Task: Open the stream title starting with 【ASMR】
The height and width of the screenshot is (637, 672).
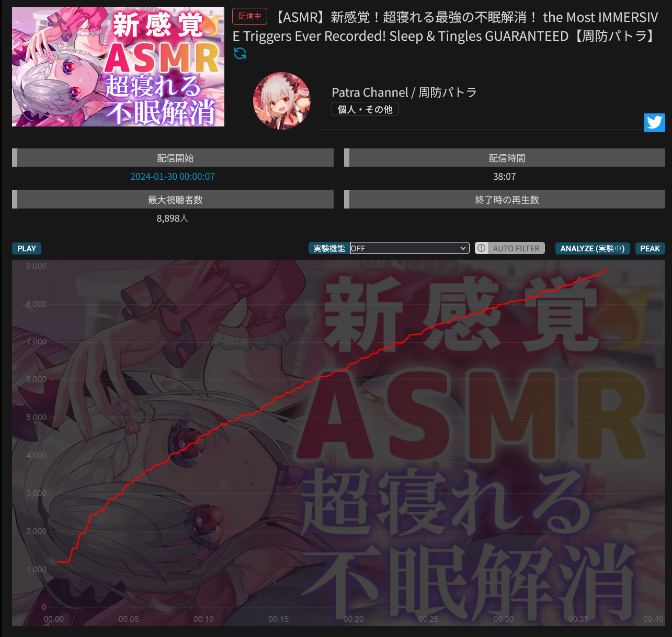Action: (446, 27)
